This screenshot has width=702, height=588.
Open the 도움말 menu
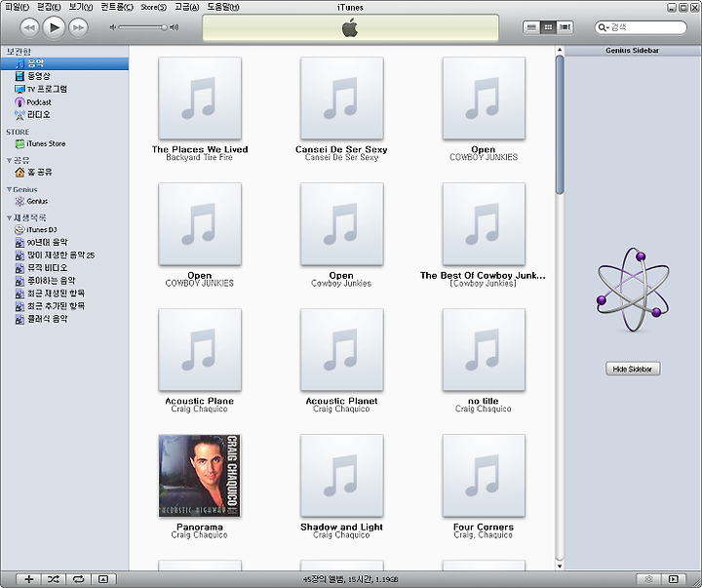(x=222, y=7)
